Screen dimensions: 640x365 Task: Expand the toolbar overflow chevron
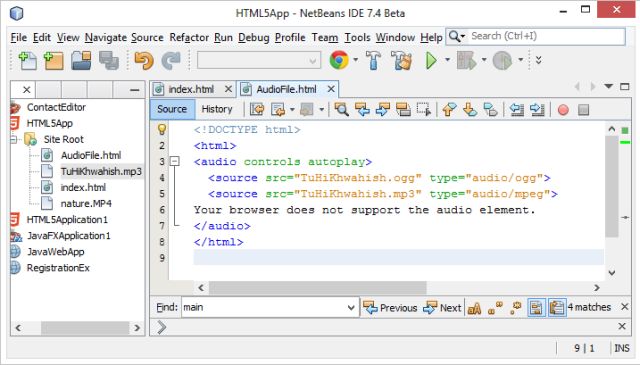(x=538, y=60)
